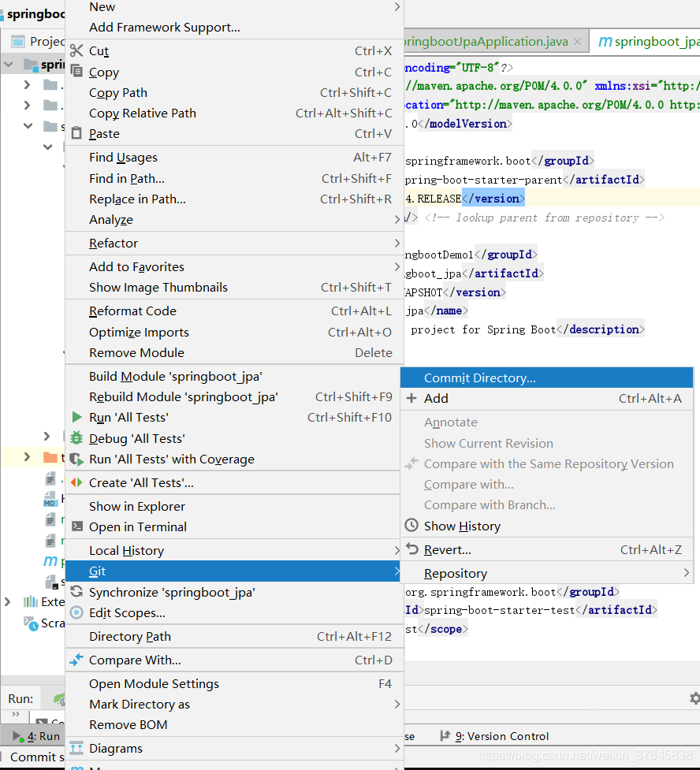
Task: Select Rebuild Module 'springboot_jpa'
Action: (x=234, y=396)
